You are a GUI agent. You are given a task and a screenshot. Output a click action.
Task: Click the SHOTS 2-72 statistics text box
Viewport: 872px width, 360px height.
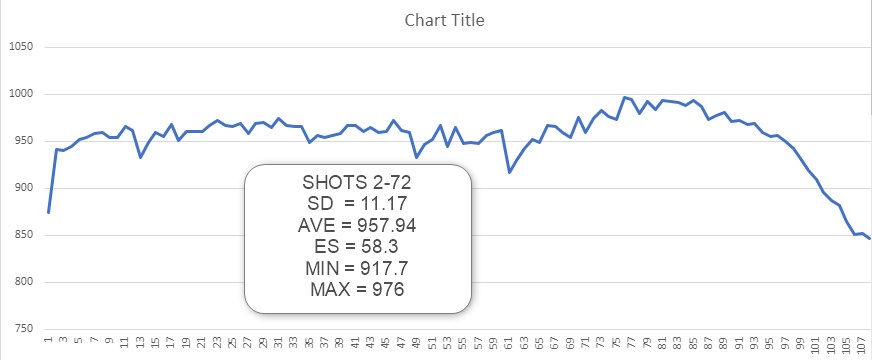tap(358, 239)
